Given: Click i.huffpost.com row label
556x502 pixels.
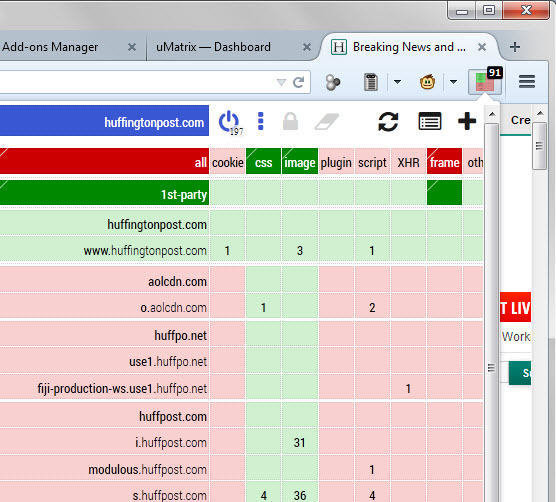Looking at the screenshot, I should 104,441.
